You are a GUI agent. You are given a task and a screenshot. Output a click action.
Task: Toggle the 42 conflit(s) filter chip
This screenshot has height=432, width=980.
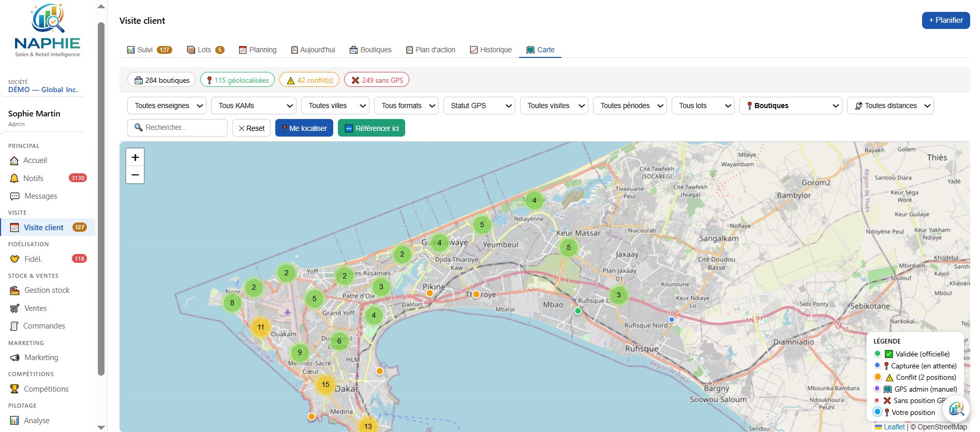[x=309, y=80]
